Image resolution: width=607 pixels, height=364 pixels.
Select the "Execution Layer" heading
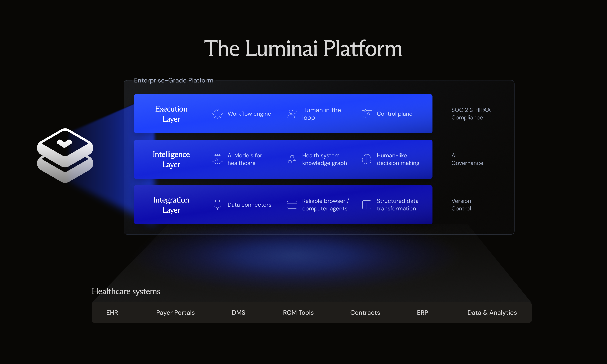pyautogui.click(x=171, y=114)
